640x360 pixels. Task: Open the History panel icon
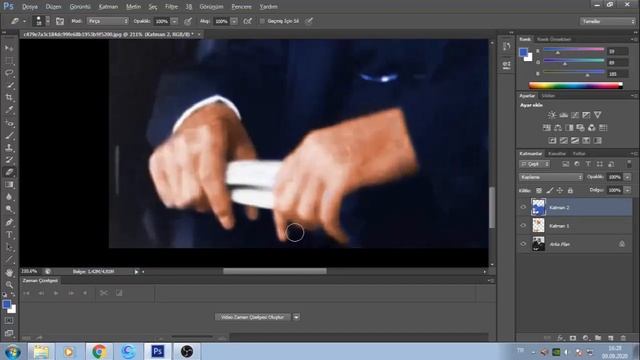[507, 46]
